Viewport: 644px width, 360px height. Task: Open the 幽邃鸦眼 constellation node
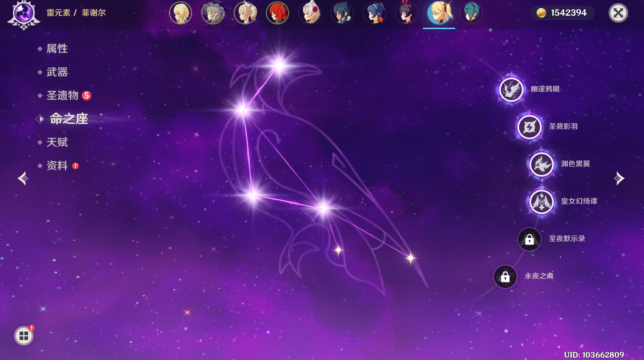coord(511,89)
